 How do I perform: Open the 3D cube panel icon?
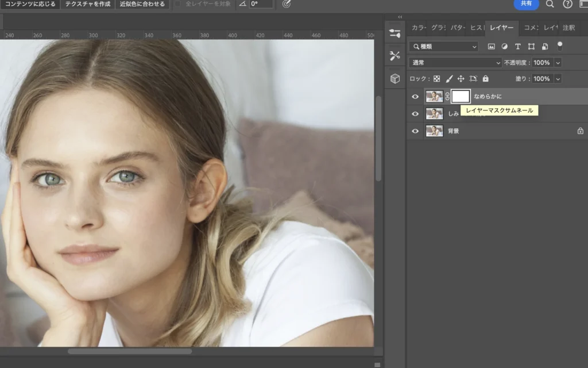394,79
